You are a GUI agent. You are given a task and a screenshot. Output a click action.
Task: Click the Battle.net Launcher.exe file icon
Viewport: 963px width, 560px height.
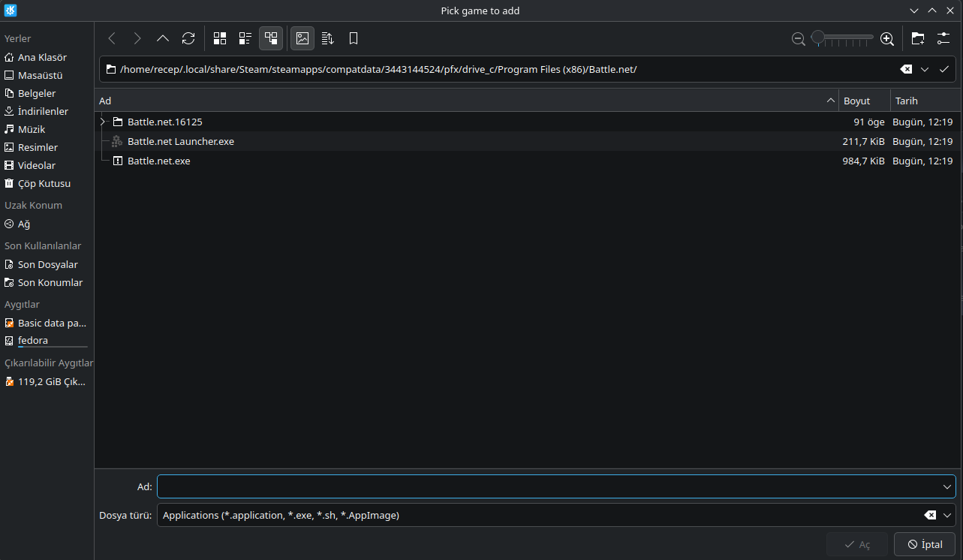click(117, 141)
